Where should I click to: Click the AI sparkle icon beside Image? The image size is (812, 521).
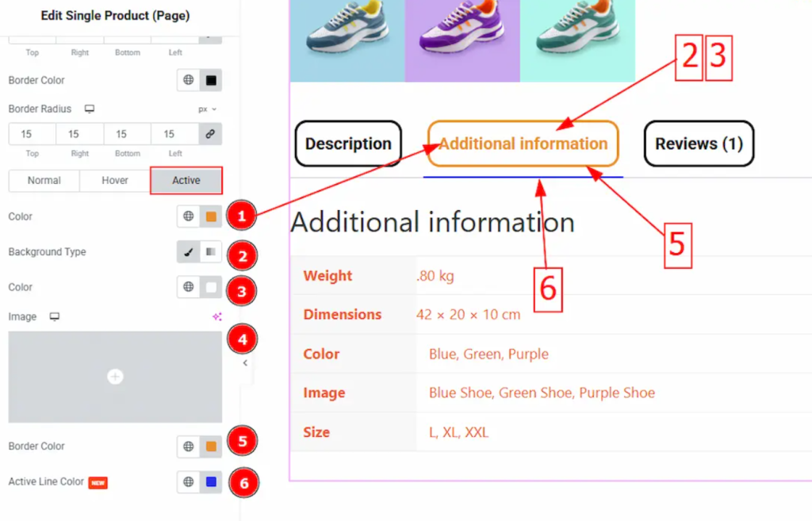tap(216, 316)
